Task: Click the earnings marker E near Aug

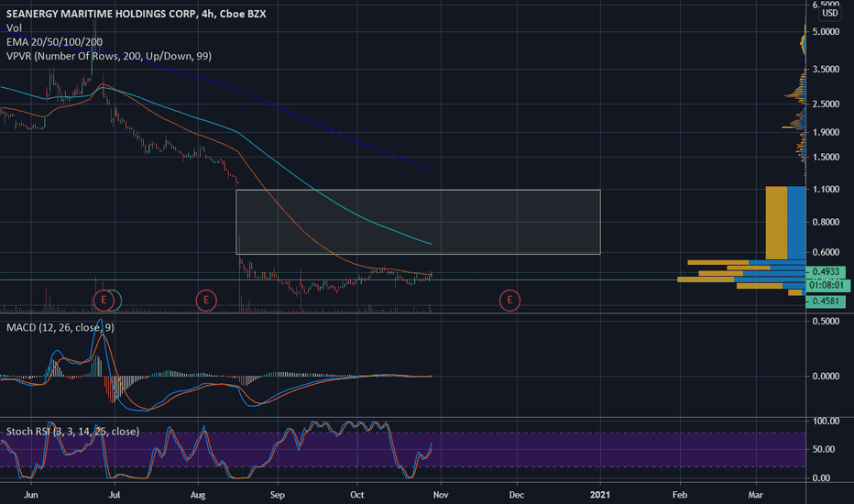Action: coord(206,301)
